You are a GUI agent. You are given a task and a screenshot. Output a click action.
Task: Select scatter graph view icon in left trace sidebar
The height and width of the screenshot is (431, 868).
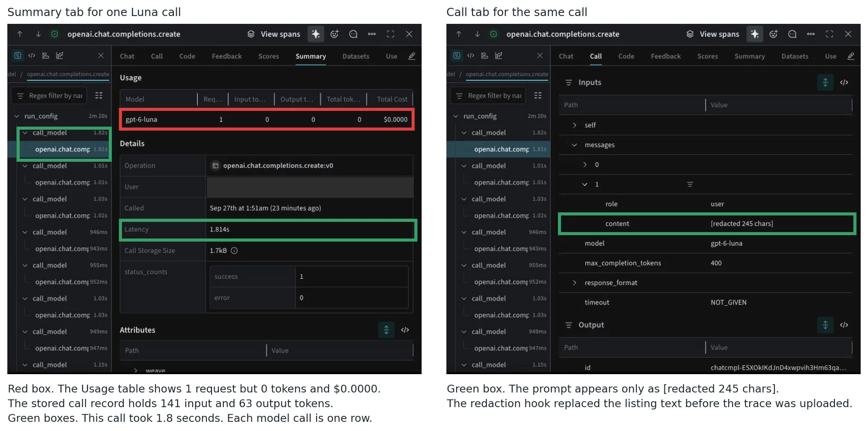[x=60, y=55]
